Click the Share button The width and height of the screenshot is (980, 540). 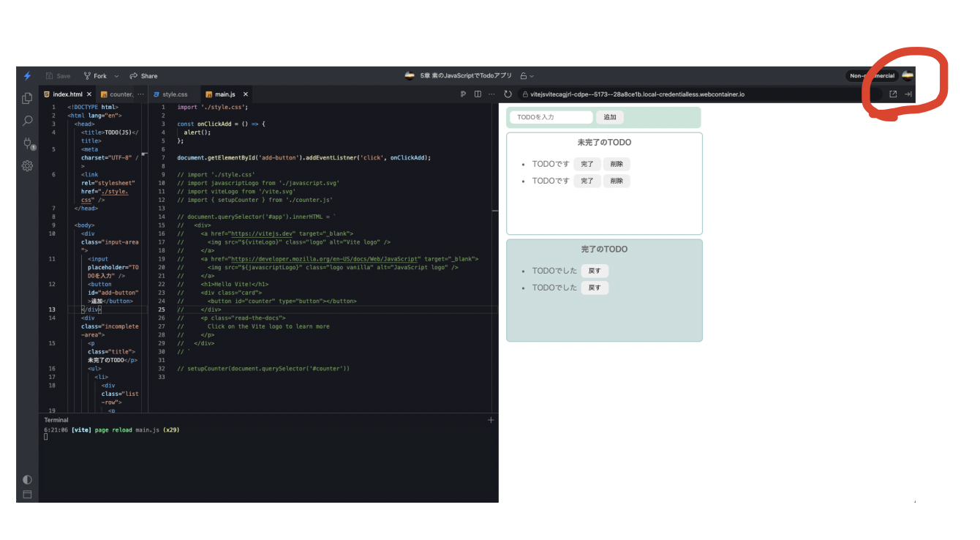[x=143, y=76]
